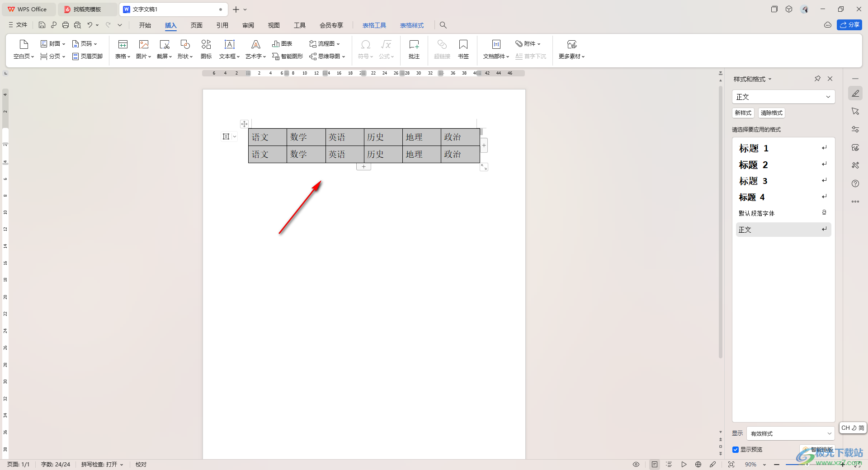Click the save document icon
This screenshot has width=868, height=470.
pos(42,25)
